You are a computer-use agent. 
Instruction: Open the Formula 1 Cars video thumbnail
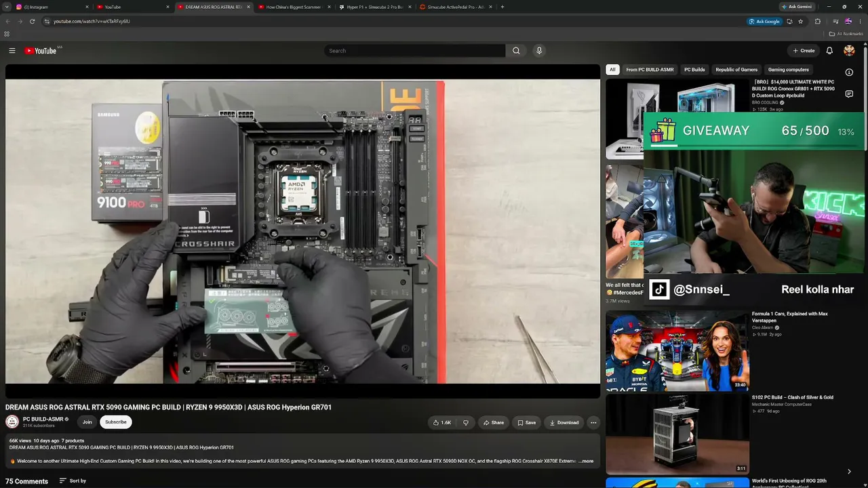[677, 350]
